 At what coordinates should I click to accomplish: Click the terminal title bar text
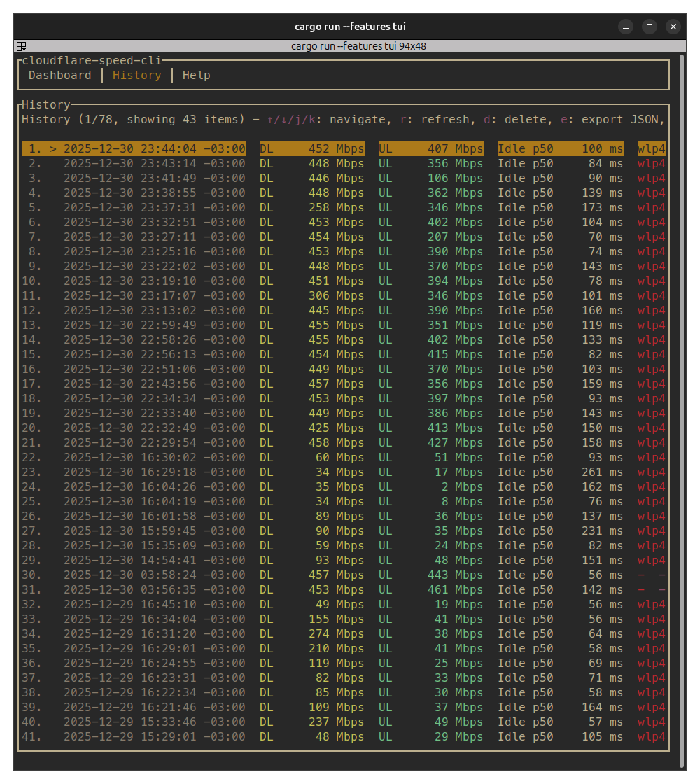350,27
